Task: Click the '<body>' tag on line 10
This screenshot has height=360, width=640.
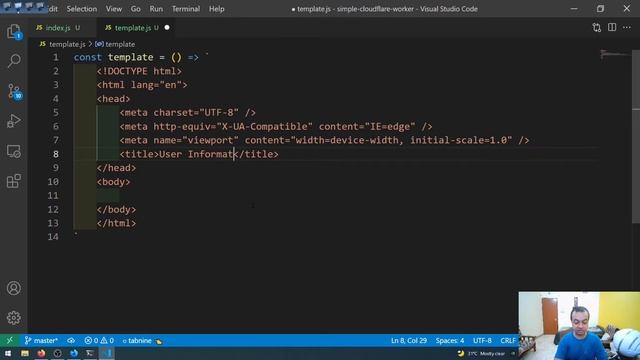Action: click(113, 182)
